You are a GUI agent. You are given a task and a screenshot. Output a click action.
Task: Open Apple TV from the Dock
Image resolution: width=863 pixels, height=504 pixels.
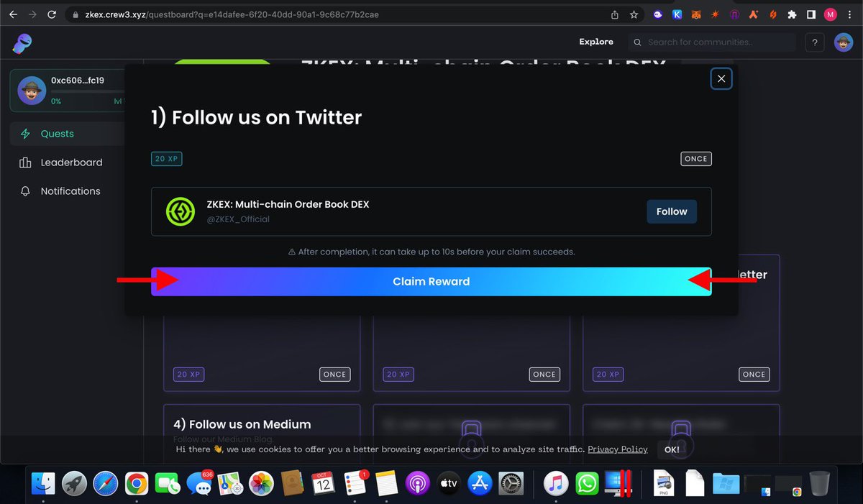449,483
